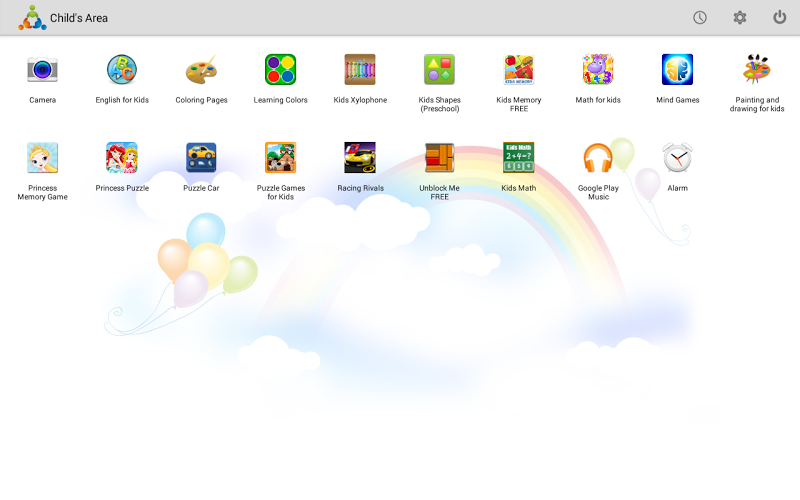The height and width of the screenshot is (500, 800).
Task: Open time limit clock icon in header
Action: tap(700, 18)
